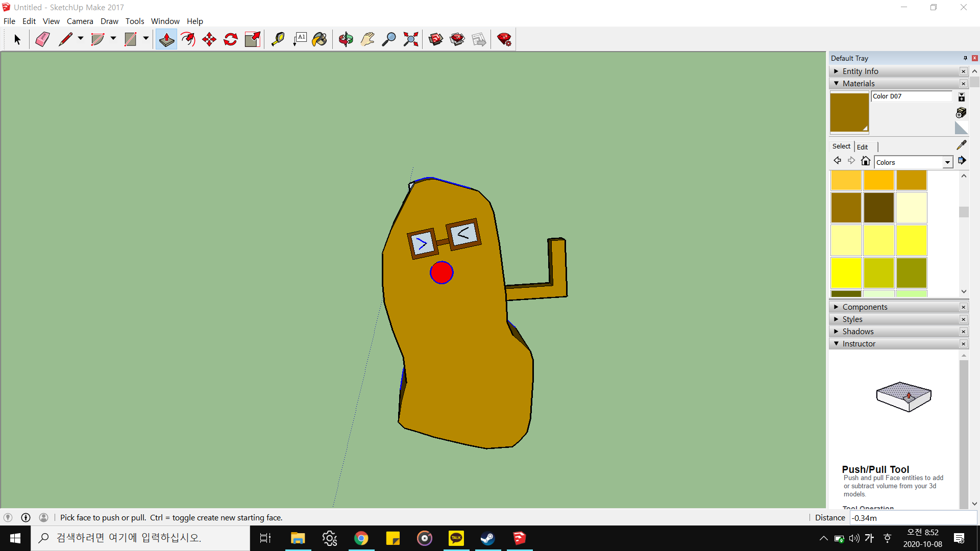The image size is (980, 551).
Task: Activate the Push/Pull tool
Action: (x=166, y=39)
